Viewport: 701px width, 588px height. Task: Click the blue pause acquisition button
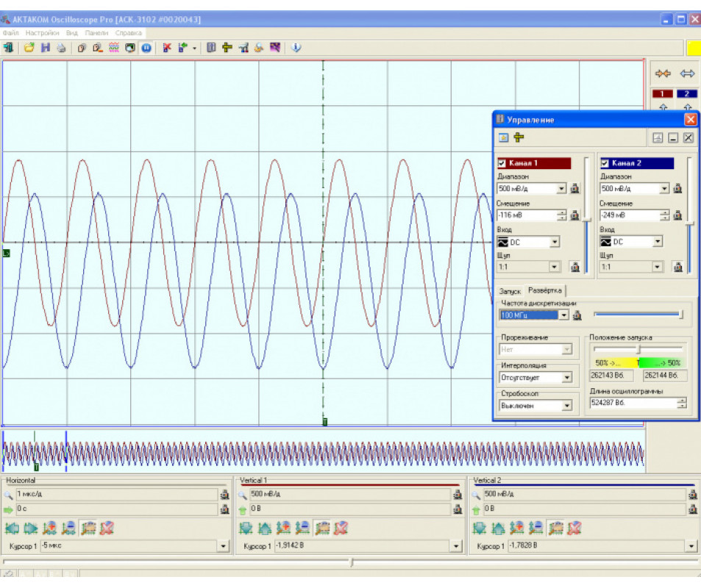click(x=146, y=48)
